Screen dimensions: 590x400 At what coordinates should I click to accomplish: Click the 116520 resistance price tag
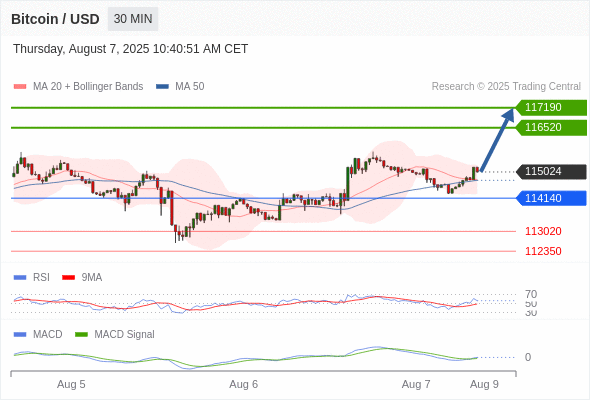click(x=551, y=128)
